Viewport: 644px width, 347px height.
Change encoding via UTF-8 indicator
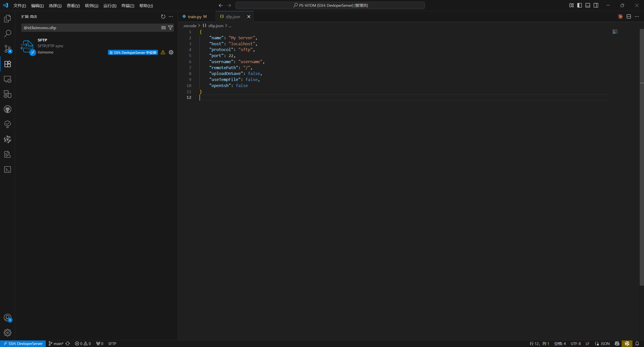click(576, 343)
